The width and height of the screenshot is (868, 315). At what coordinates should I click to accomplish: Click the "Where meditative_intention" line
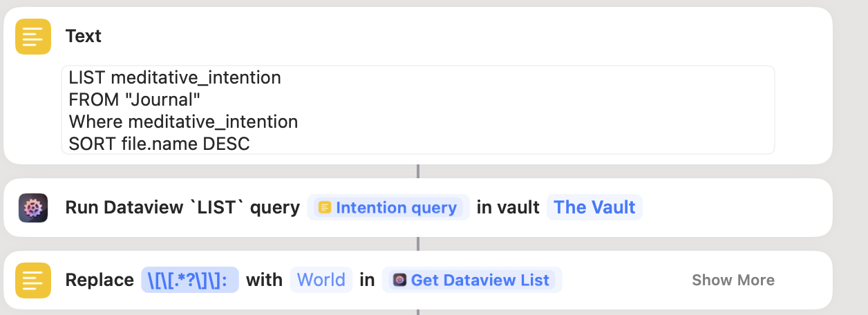pos(183,122)
